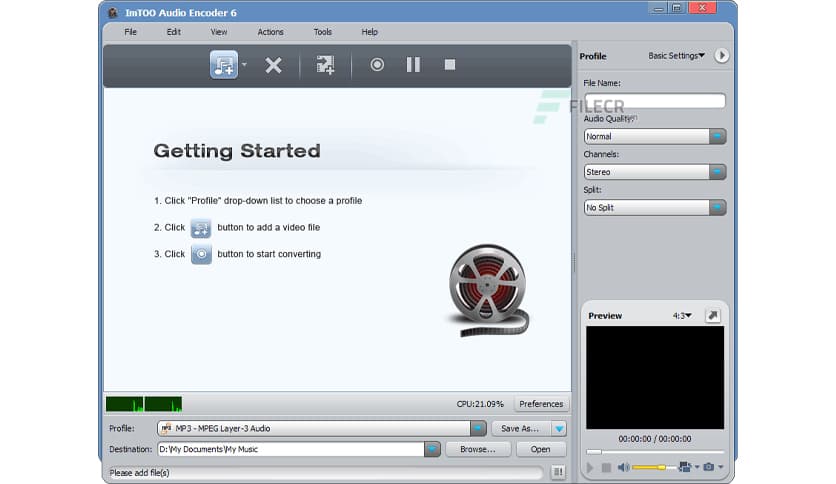The height and width of the screenshot is (484, 836).
Task: Click the panel splitter handle beside the Profile panel
Action: click(574, 262)
